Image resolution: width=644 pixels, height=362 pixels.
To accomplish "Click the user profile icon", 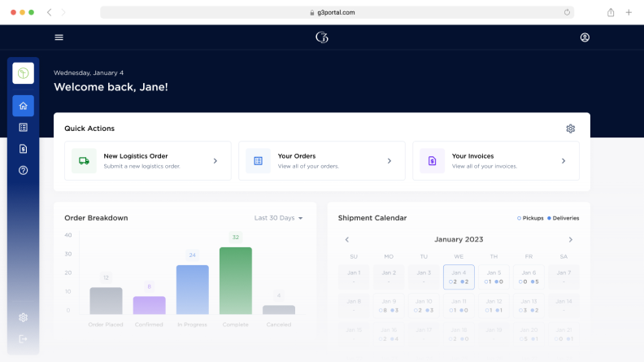I will point(585,37).
